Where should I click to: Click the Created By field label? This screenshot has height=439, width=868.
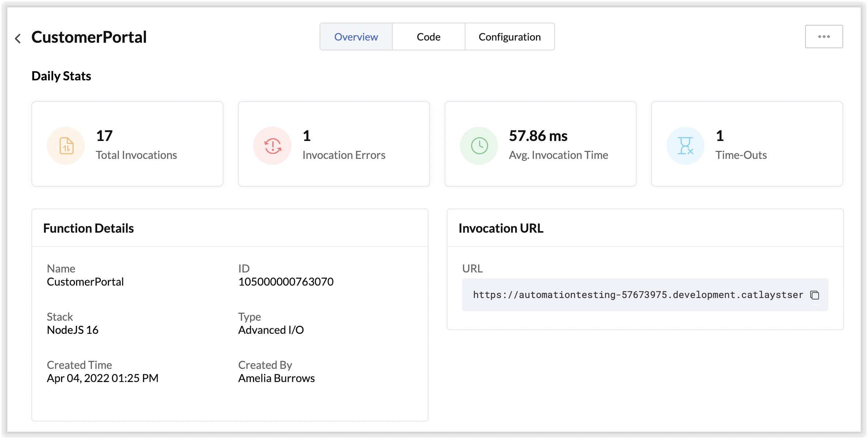pyautogui.click(x=265, y=365)
